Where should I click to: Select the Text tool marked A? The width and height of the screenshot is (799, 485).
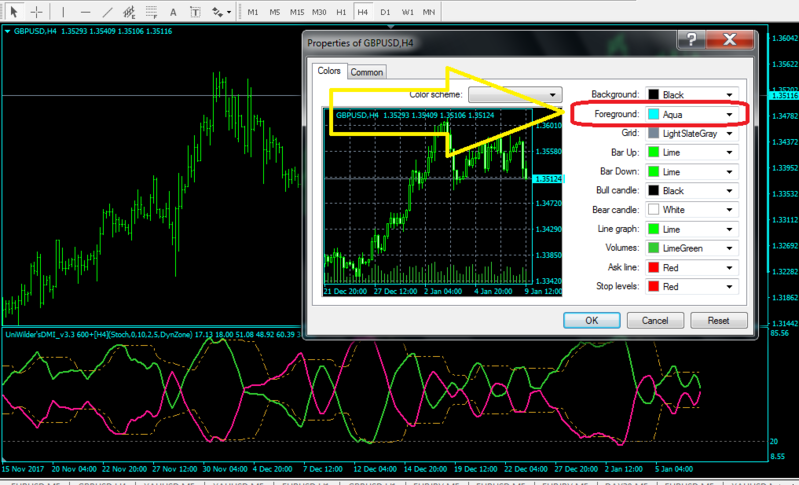coord(173,11)
